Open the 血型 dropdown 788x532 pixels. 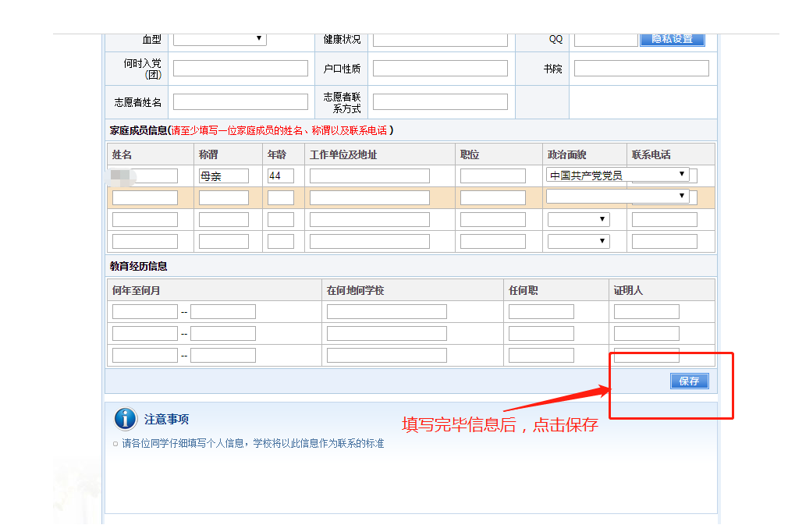(219, 39)
